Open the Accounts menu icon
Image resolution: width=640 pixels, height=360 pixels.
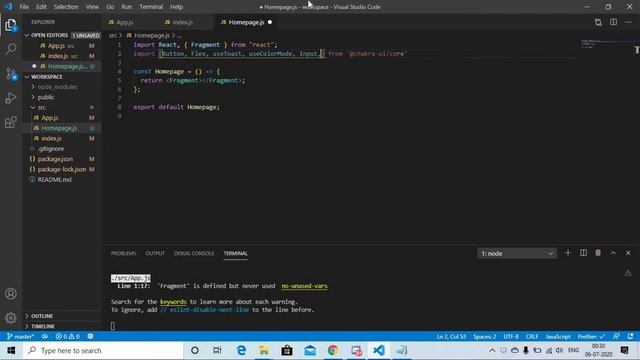pos(11,293)
